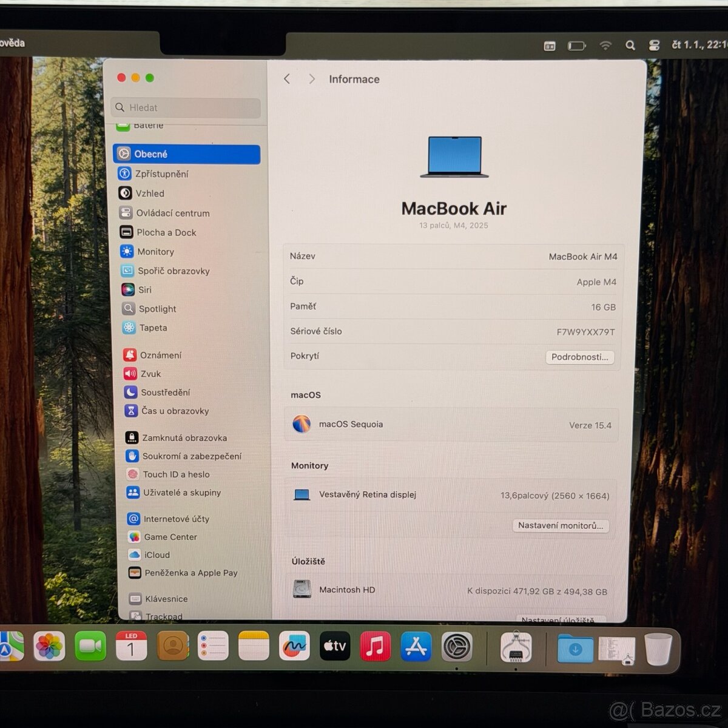Select Obecné in the sidebar

(186, 154)
